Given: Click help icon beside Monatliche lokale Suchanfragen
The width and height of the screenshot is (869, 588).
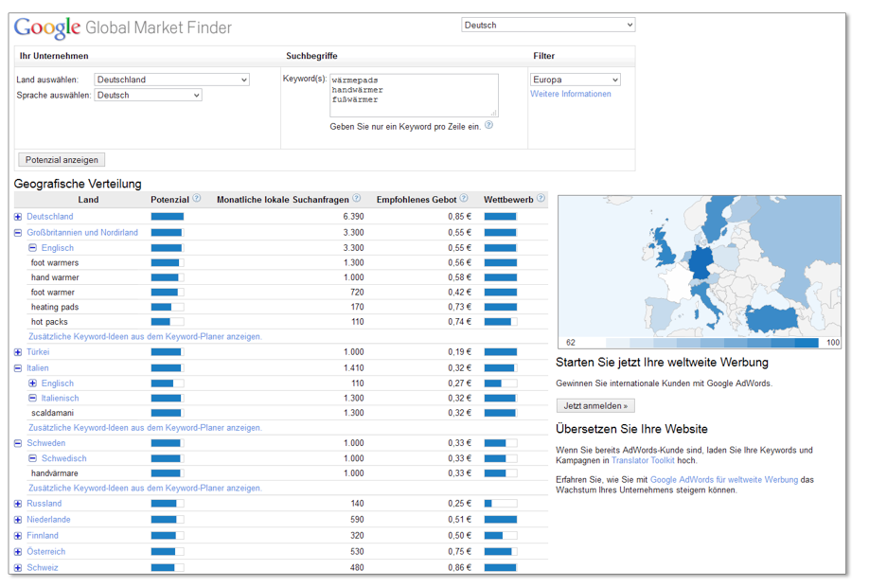Looking at the screenshot, I should (356, 199).
